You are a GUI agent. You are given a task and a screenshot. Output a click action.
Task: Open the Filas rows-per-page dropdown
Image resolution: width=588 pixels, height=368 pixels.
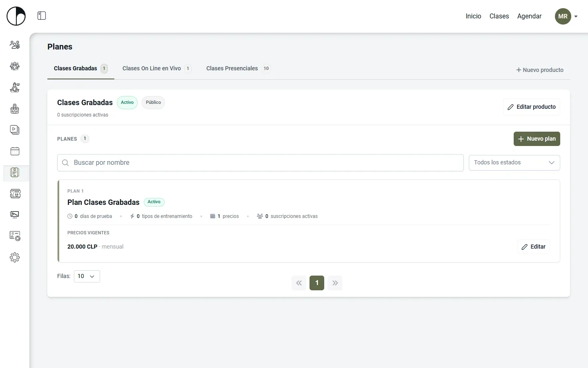[87, 276]
